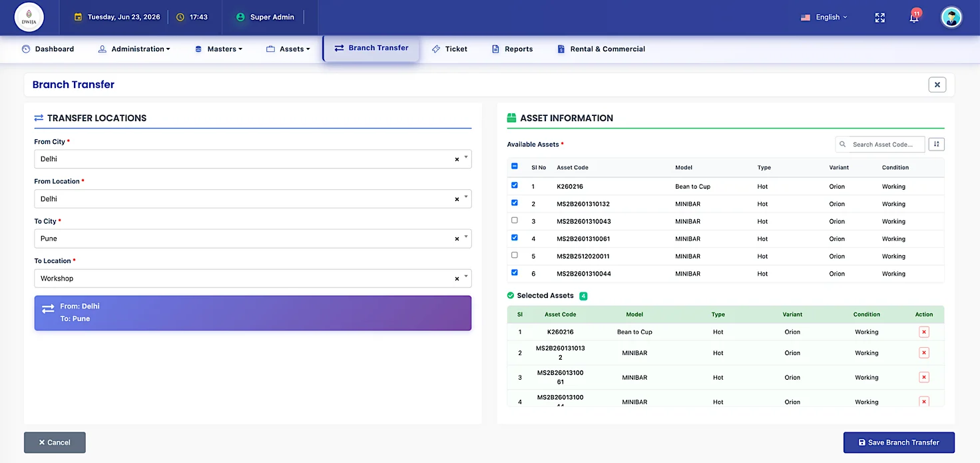The height and width of the screenshot is (463, 980).
Task: Click asset code MS2B2601310043
Action: 584,221
